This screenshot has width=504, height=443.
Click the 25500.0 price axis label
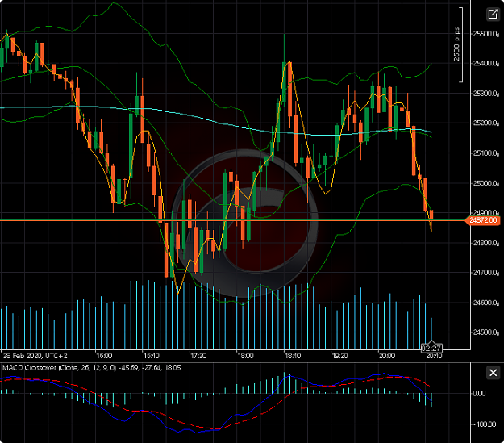[x=485, y=34]
